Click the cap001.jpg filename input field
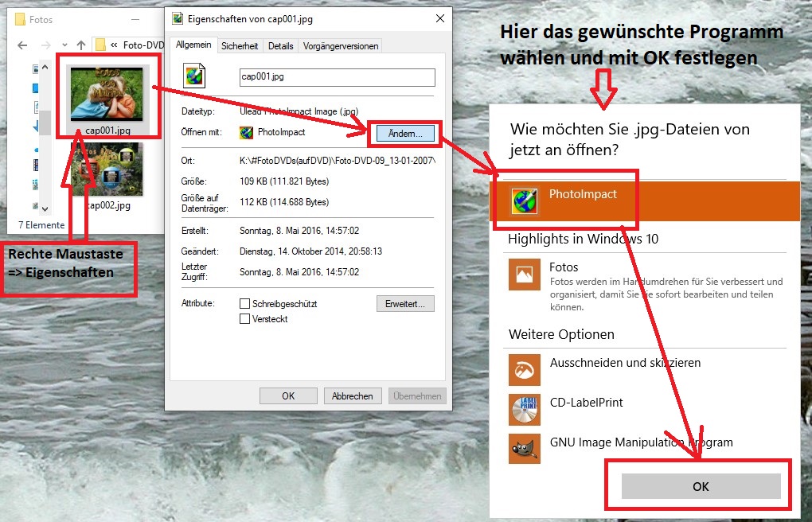812x522 pixels. pos(337,77)
